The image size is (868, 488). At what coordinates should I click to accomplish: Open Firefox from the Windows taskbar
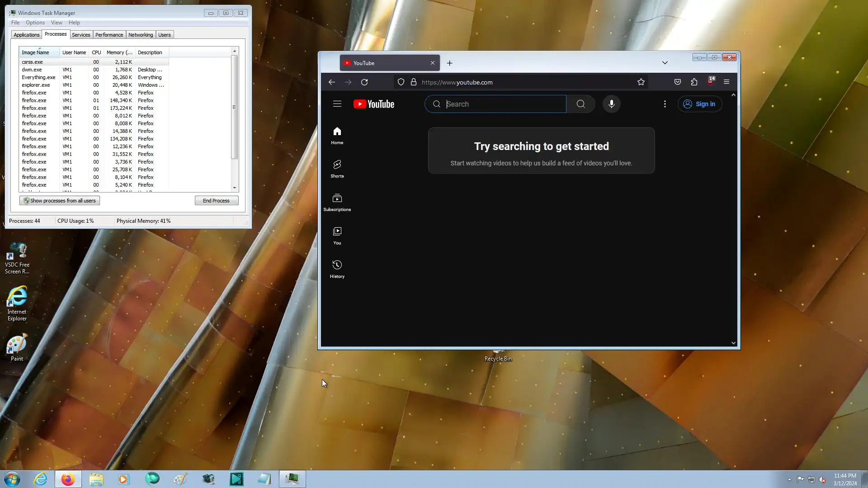pyautogui.click(x=68, y=479)
